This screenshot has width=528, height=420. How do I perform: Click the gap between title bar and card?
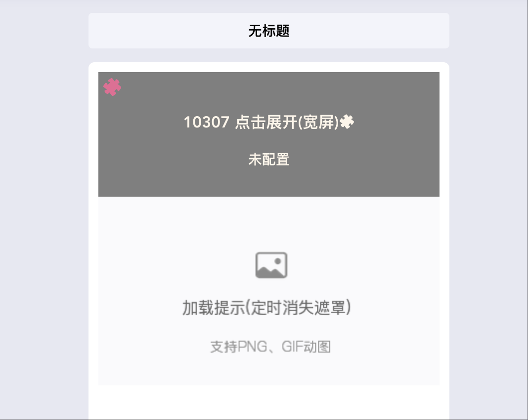pyautogui.click(x=269, y=55)
